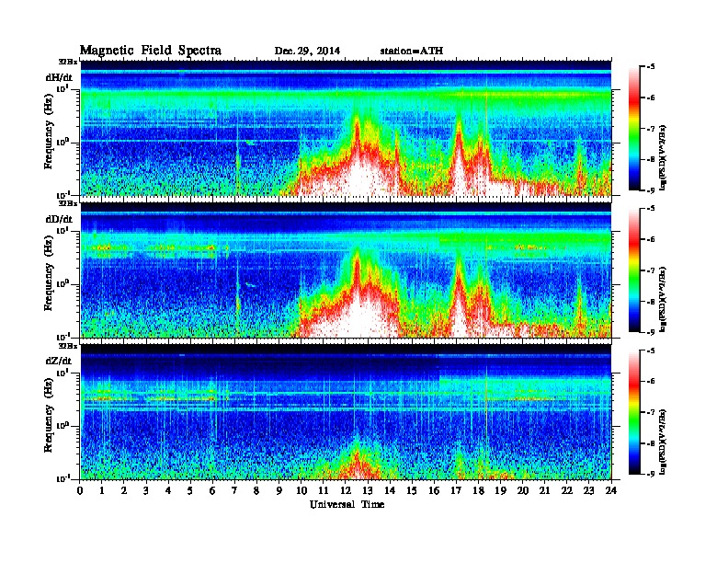Click the dZ/dt spectrogram plot
The image size is (728, 563).
(x=346, y=412)
